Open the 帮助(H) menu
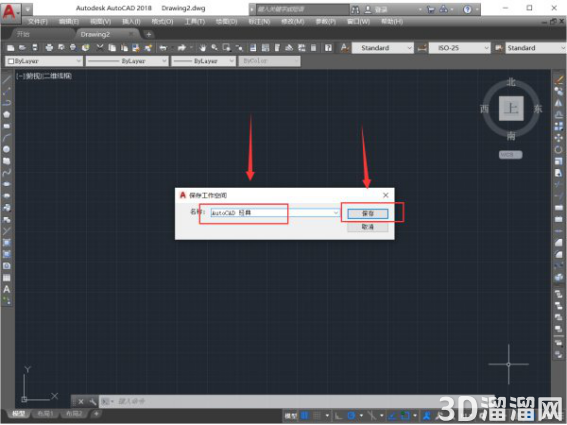 (392, 22)
